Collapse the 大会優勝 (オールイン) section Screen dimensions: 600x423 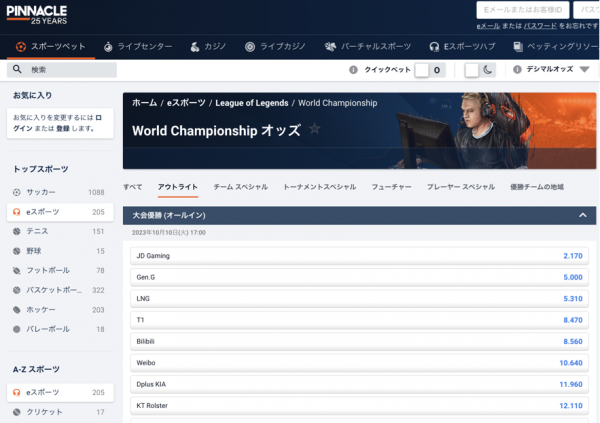click(x=582, y=215)
